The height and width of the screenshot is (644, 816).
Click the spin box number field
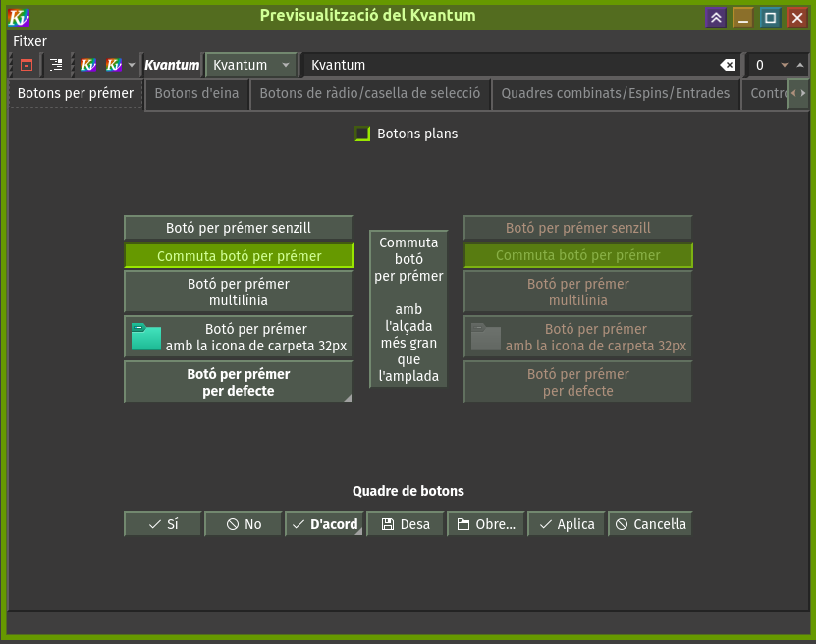[x=761, y=65]
